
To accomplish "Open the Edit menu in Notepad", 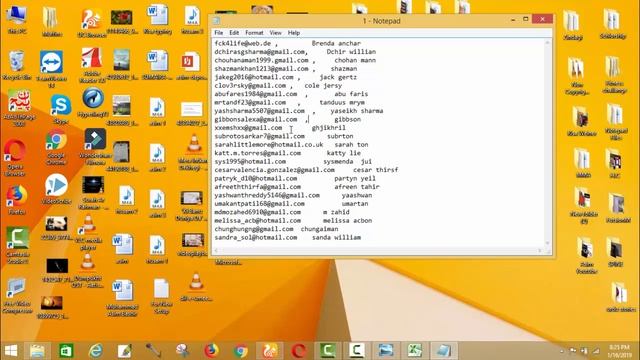I will [234, 33].
